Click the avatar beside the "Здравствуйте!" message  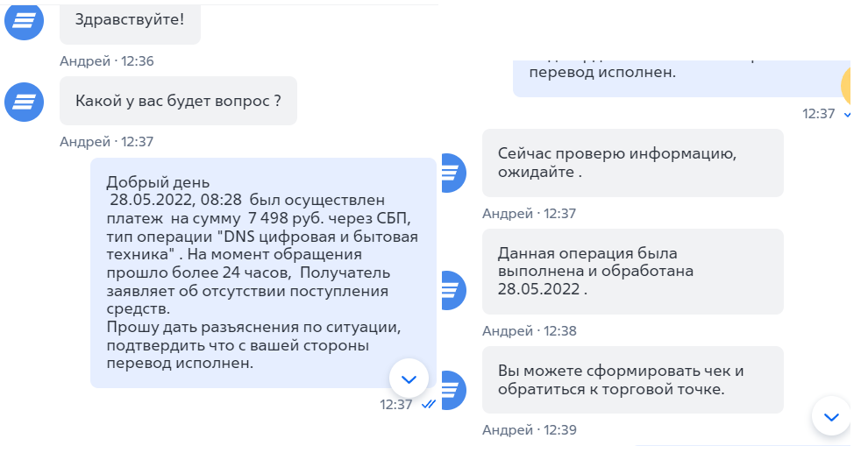point(25,21)
